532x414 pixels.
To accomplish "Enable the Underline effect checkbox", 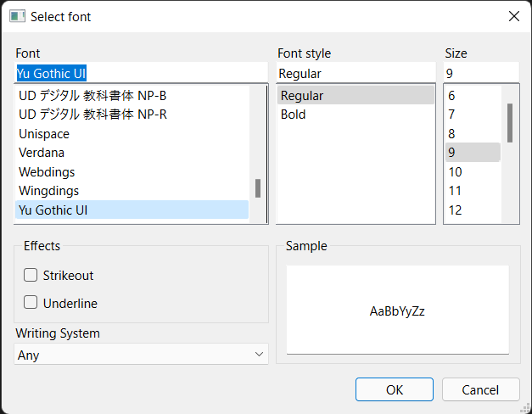I will tap(31, 302).
